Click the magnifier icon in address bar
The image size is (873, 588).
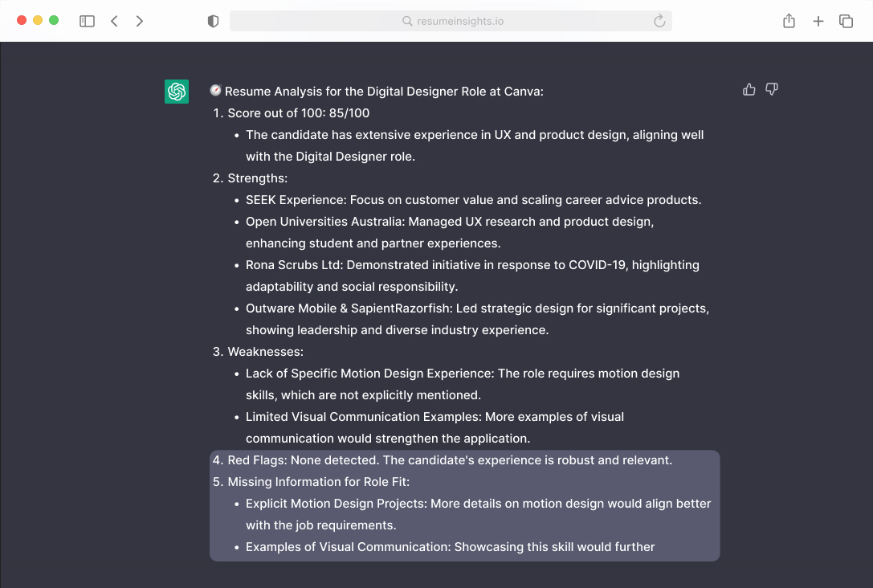(407, 22)
